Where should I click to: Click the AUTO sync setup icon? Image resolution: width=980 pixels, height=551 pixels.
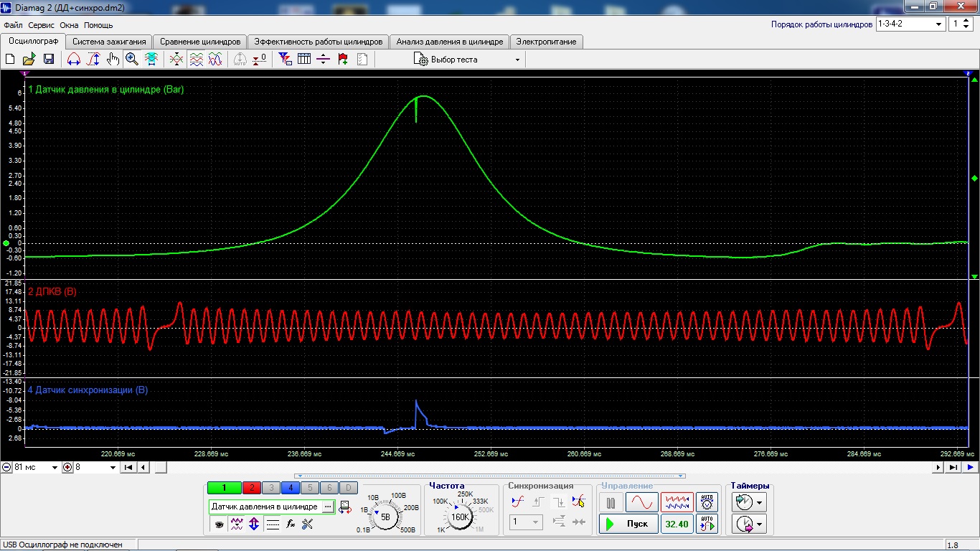pyautogui.click(x=707, y=524)
